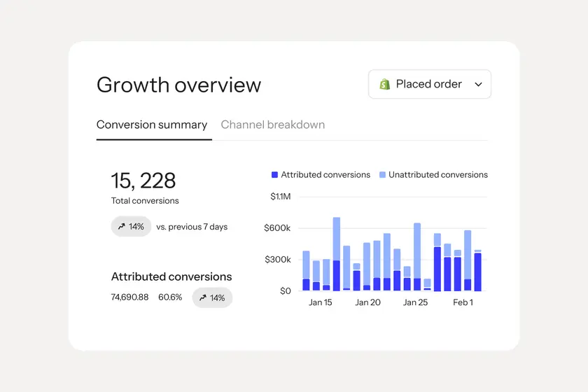This screenshot has height=392, width=588.
Task: Click the Growth overview title
Action: pyautogui.click(x=178, y=85)
